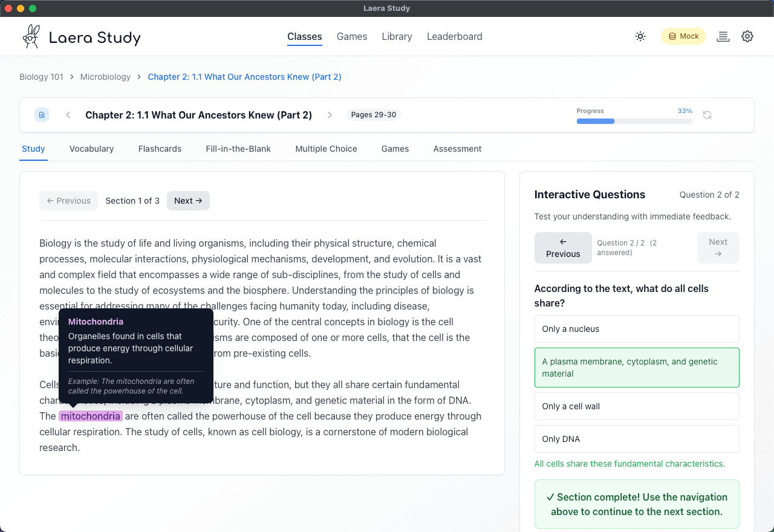The height and width of the screenshot is (532, 774).
Task: Switch to the Flashcards tab
Action: 160,149
